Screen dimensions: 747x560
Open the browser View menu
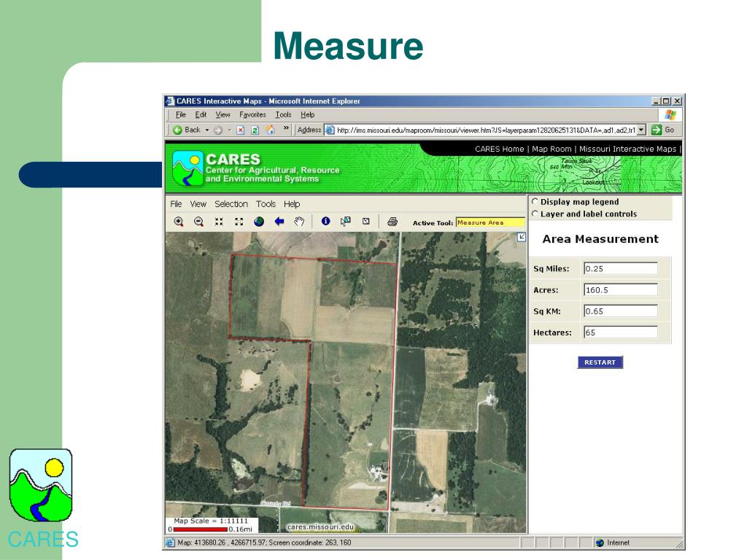(222, 114)
